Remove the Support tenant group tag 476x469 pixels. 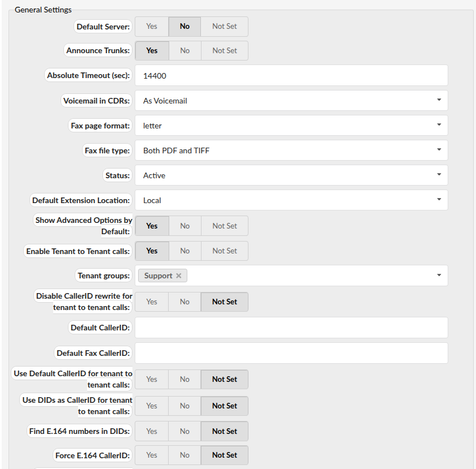click(x=178, y=276)
